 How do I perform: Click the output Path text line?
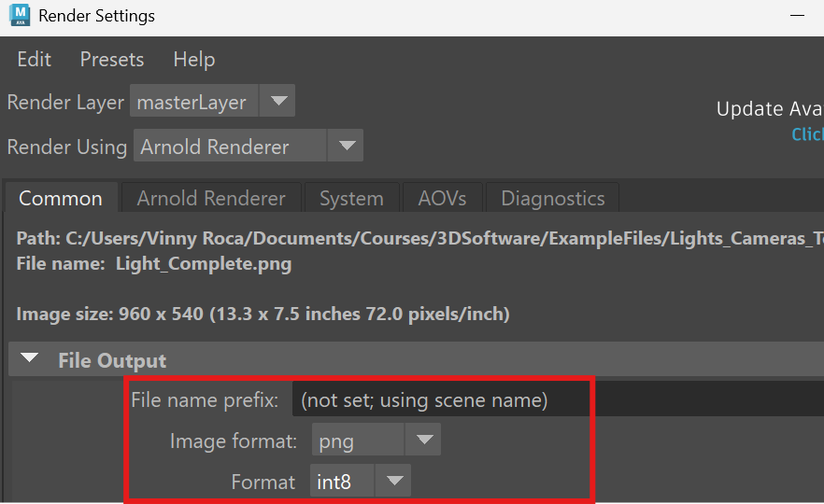tap(411, 239)
